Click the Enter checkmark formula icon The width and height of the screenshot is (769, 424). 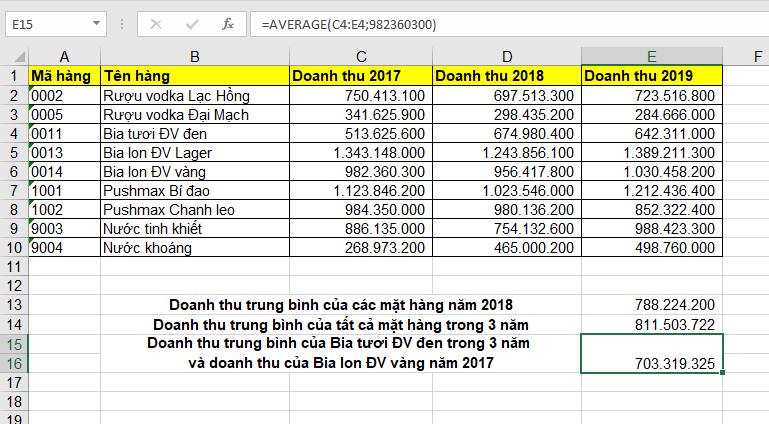tap(189, 23)
